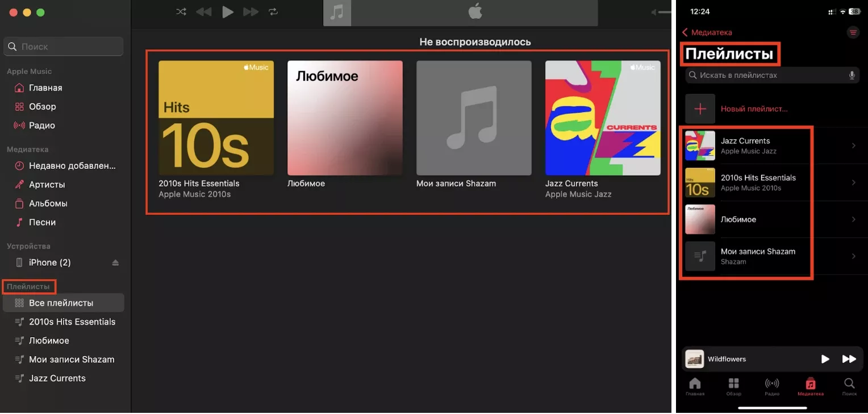This screenshot has width=868, height=414.
Task: Click the Не воспроизводилось heading
Action: [475, 42]
